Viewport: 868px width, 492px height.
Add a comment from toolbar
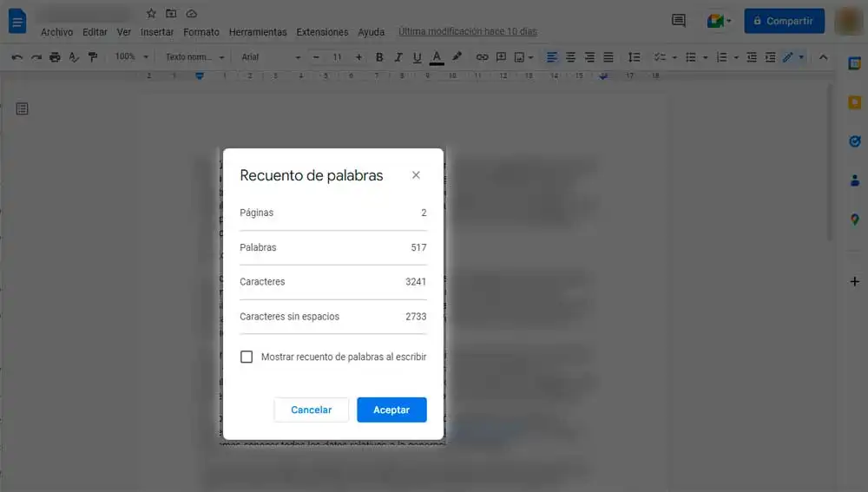click(x=501, y=57)
